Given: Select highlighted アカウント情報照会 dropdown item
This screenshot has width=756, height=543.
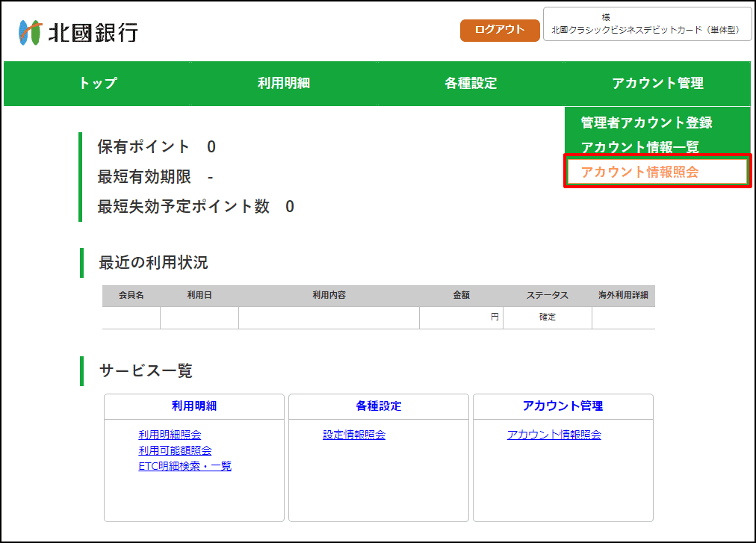Looking at the screenshot, I should click(640, 172).
